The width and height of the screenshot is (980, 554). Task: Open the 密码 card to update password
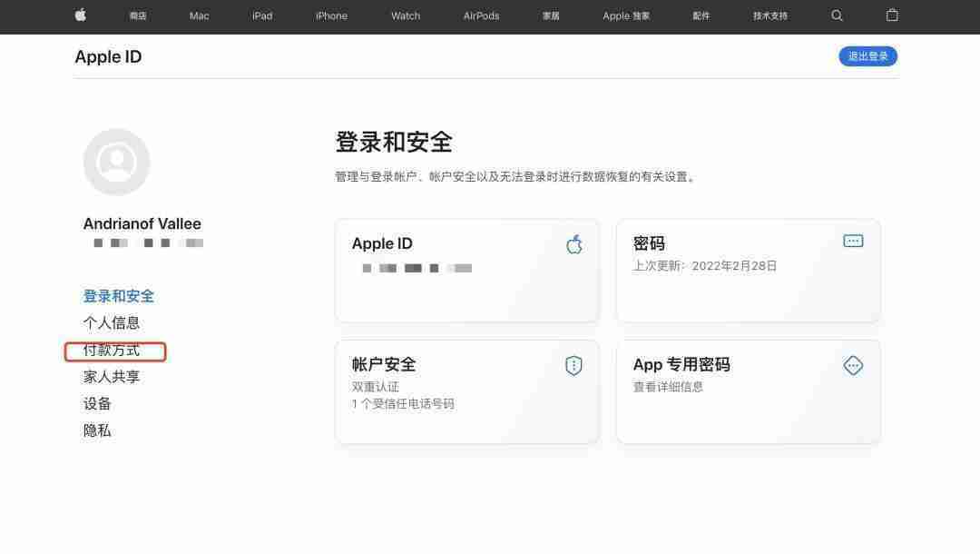748,270
